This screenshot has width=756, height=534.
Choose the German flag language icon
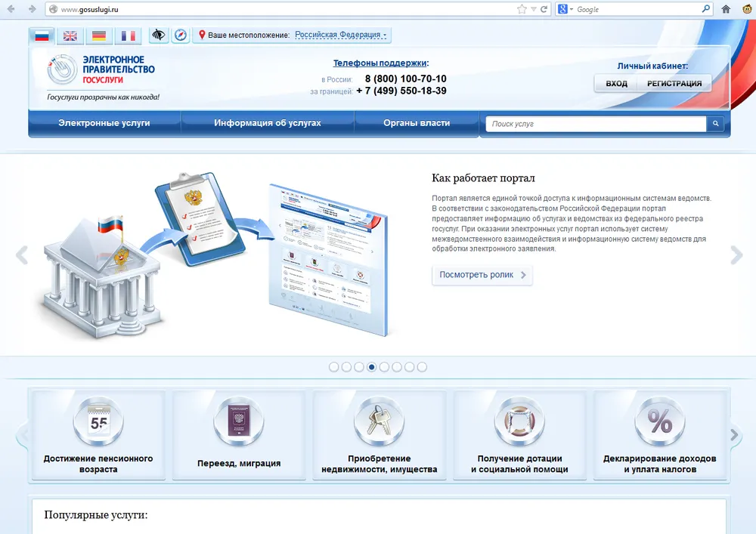tap(99, 35)
